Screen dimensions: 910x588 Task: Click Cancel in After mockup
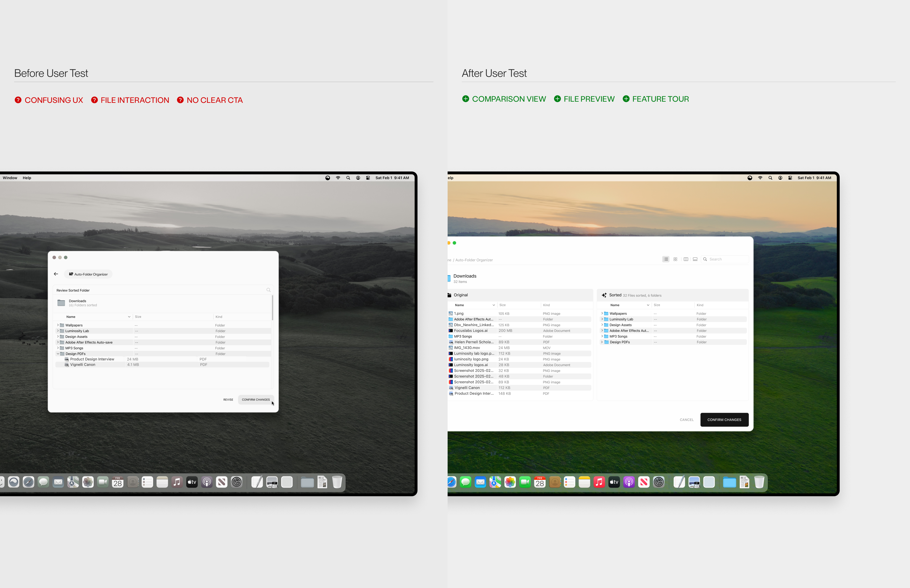[686, 420]
